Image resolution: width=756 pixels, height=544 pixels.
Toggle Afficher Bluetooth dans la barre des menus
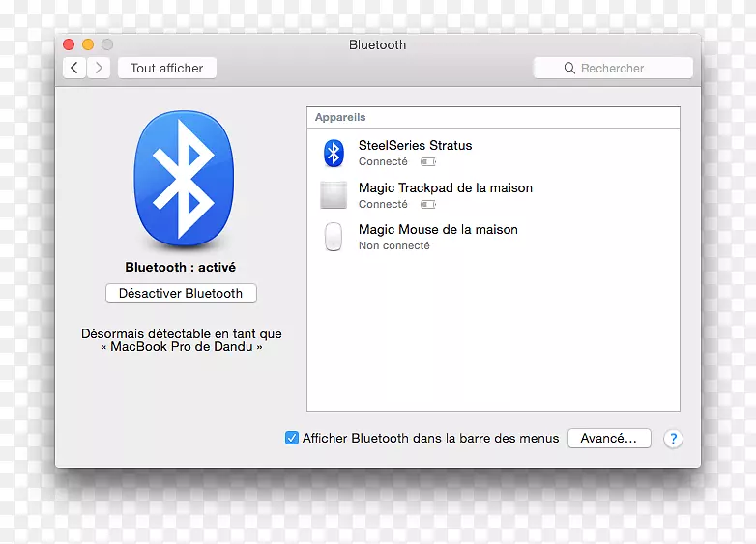(292, 438)
